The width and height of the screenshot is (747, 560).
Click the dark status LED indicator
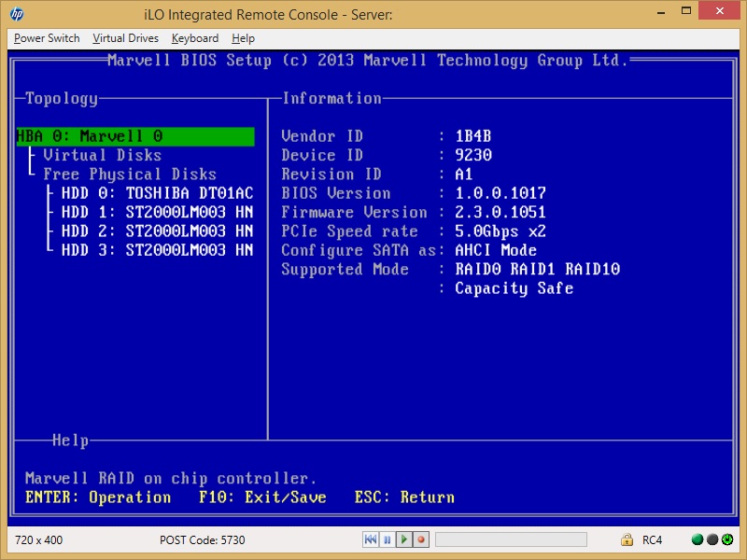coord(712,539)
